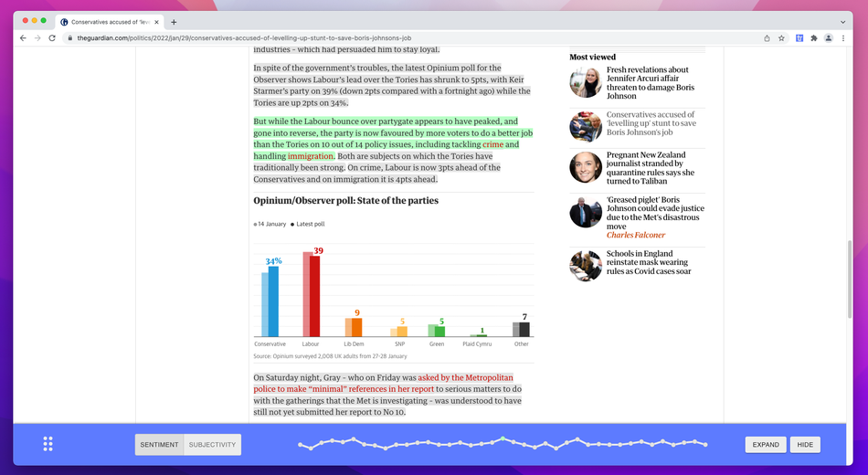Click Greased piglet story thumbnail
The width and height of the screenshot is (868, 475).
pyautogui.click(x=586, y=212)
